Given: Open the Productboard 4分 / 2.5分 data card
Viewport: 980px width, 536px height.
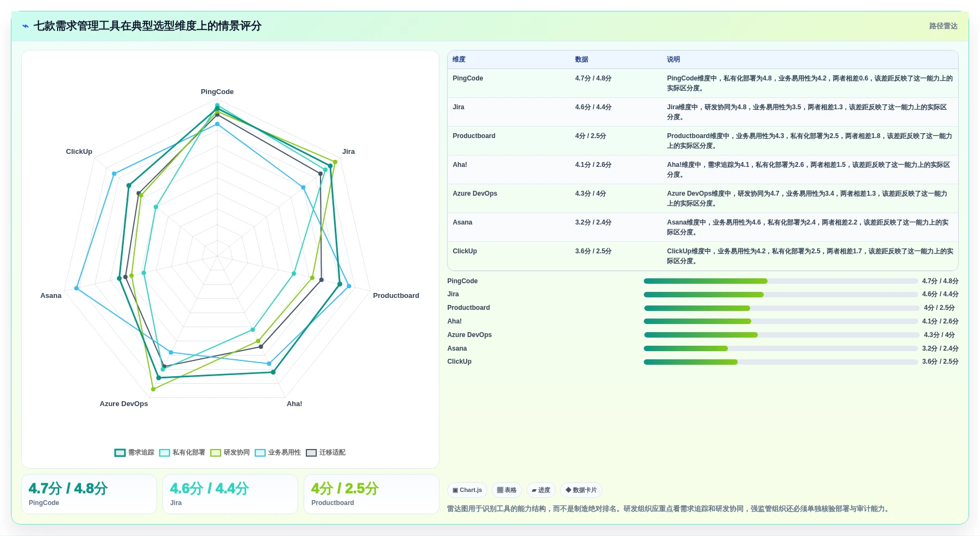Looking at the screenshot, I should pyautogui.click(x=372, y=494).
